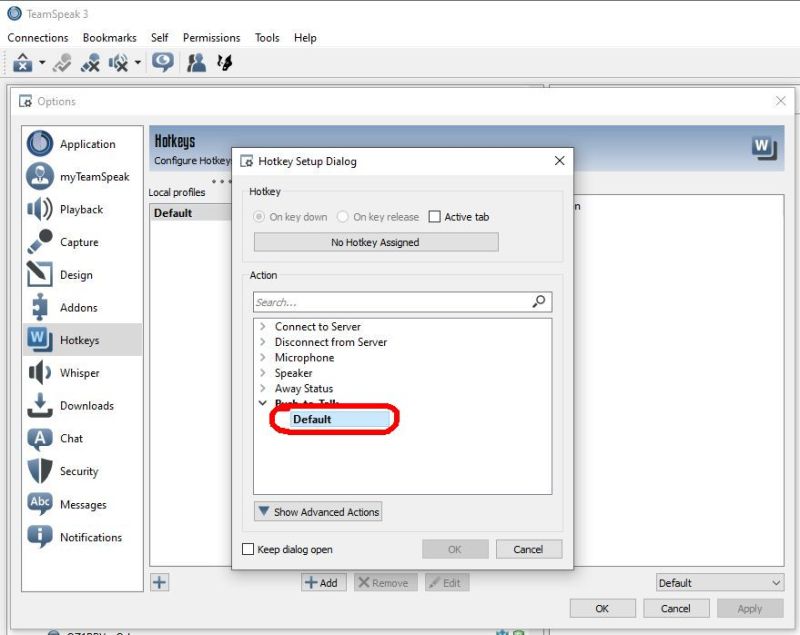
Task: Open the Help menu
Action: click(x=305, y=38)
